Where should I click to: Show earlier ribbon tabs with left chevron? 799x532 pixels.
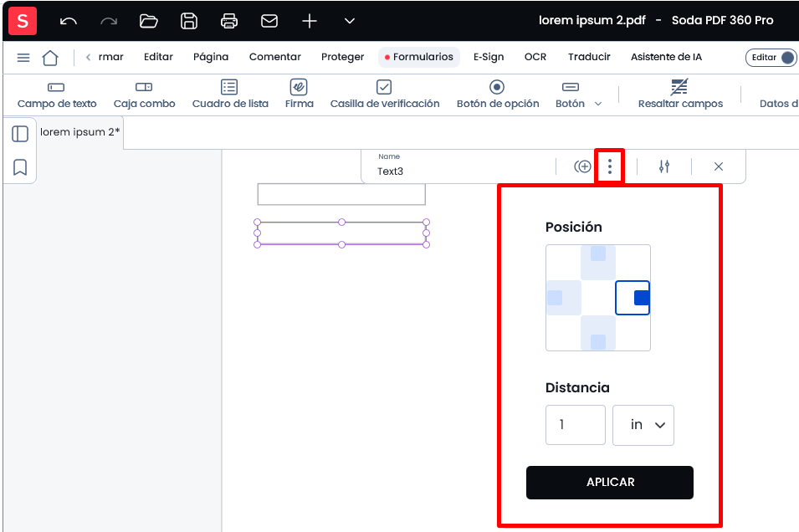[x=88, y=57]
